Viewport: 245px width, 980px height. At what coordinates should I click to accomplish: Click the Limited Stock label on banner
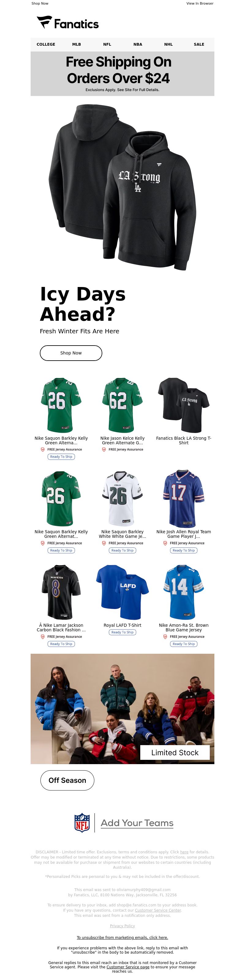(x=175, y=752)
